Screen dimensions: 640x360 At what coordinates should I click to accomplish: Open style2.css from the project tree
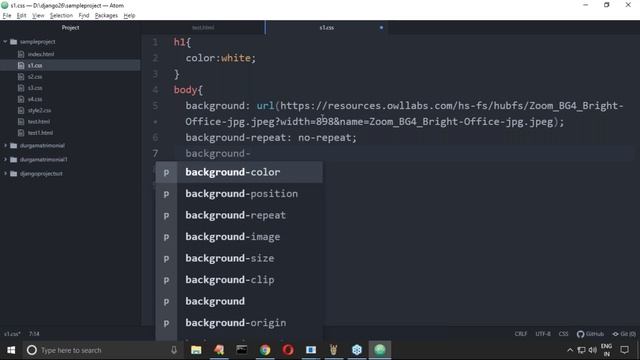click(39, 110)
